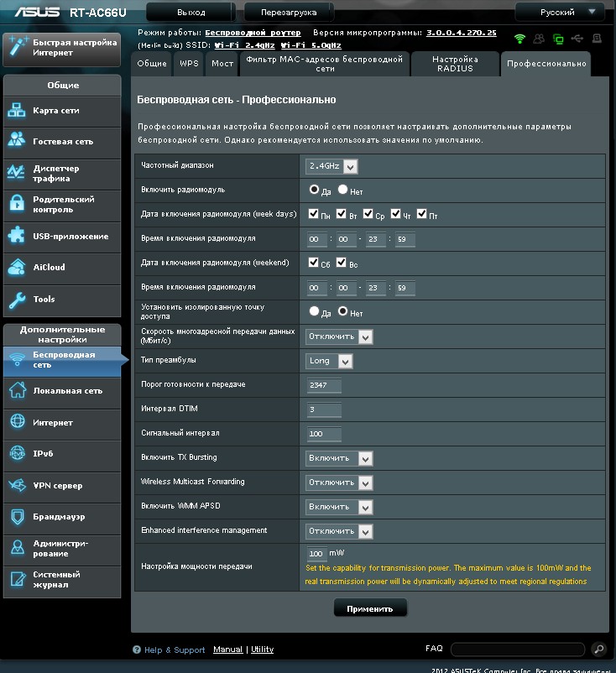
Task: Toggle the Пт weekday checkbox
Action: 422,214
